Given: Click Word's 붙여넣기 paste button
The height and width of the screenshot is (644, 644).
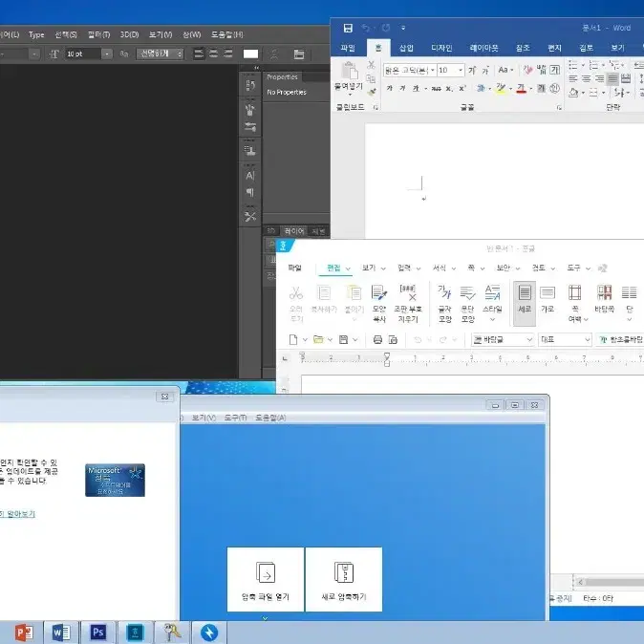Looking at the screenshot, I should (349, 78).
